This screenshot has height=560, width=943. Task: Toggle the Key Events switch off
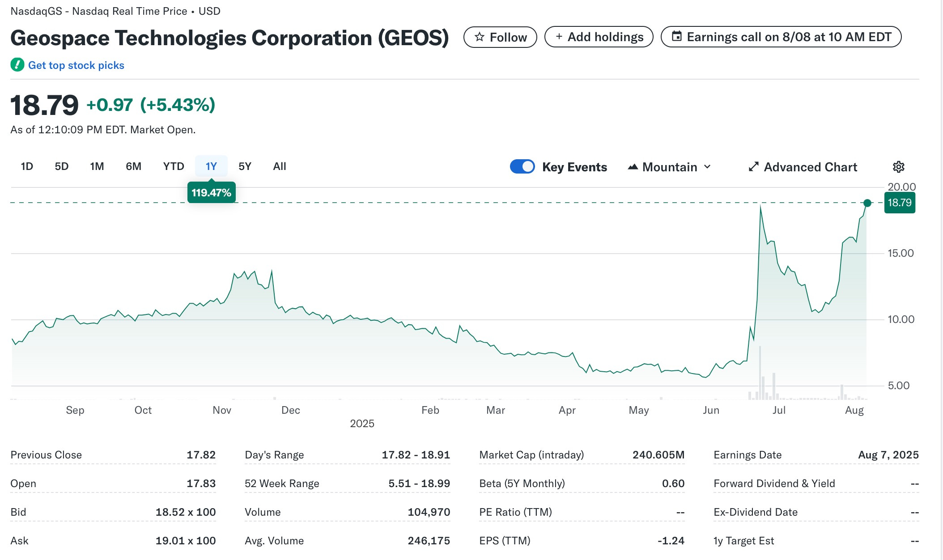pyautogui.click(x=522, y=166)
